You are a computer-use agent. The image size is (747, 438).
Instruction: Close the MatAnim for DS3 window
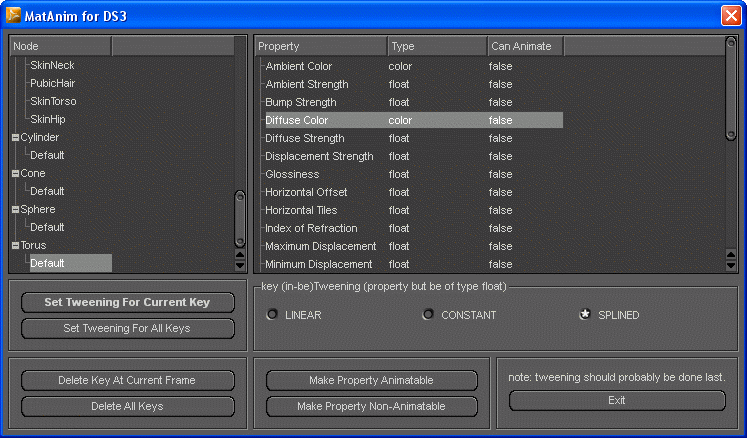(x=731, y=16)
